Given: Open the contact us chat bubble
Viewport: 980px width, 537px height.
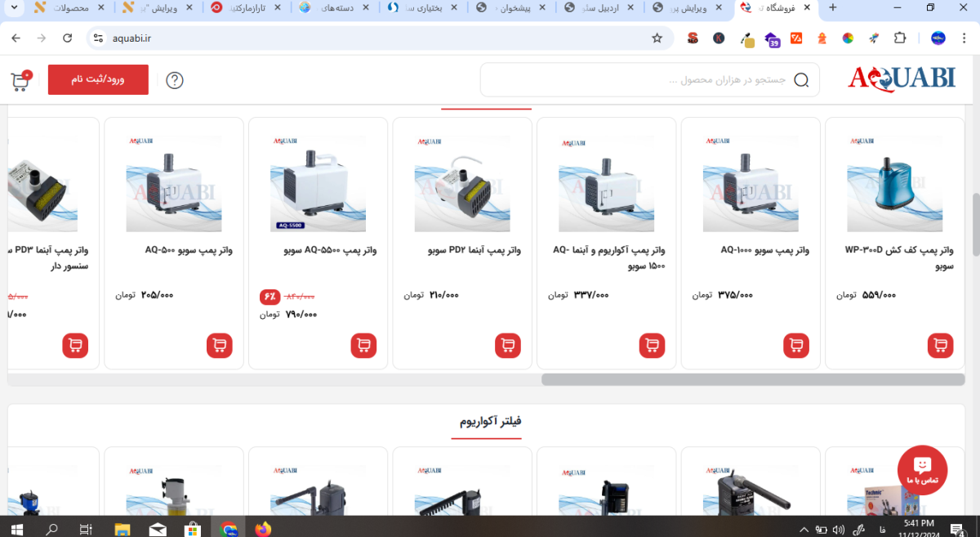Looking at the screenshot, I should tap(922, 470).
